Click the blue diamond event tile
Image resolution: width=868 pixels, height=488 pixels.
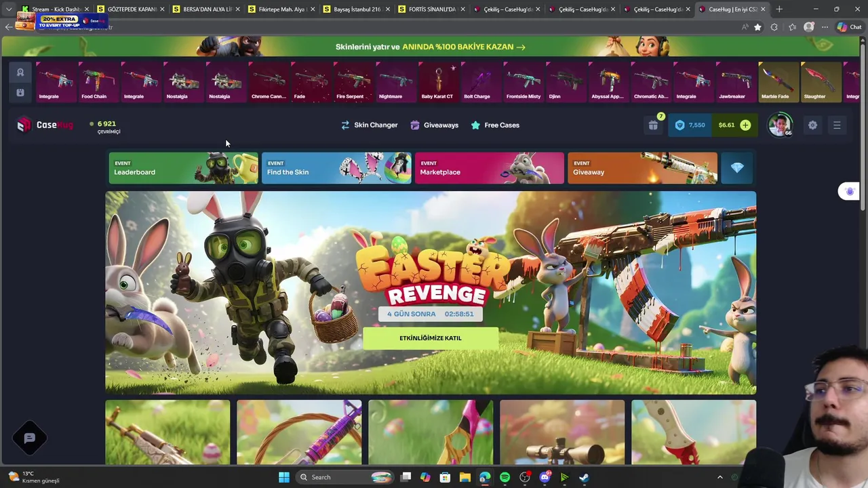pos(737,168)
